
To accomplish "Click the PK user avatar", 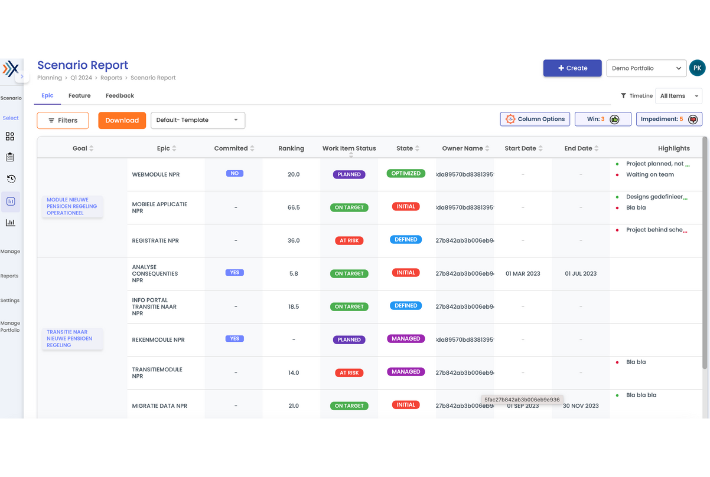I will coord(697,68).
